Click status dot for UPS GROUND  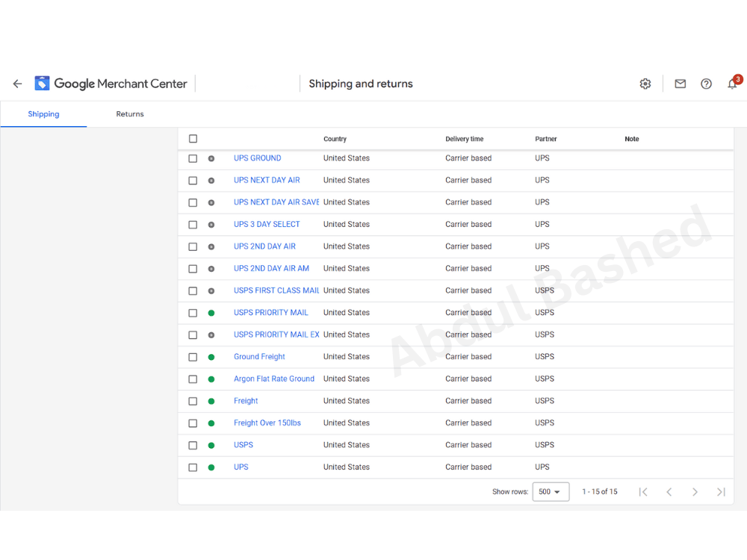pyautogui.click(x=211, y=158)
